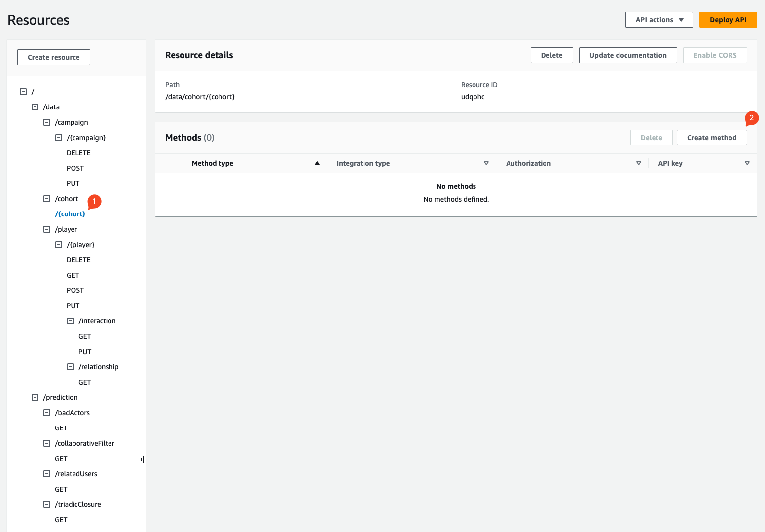Select the /{campaign} resource

(86, 138)
